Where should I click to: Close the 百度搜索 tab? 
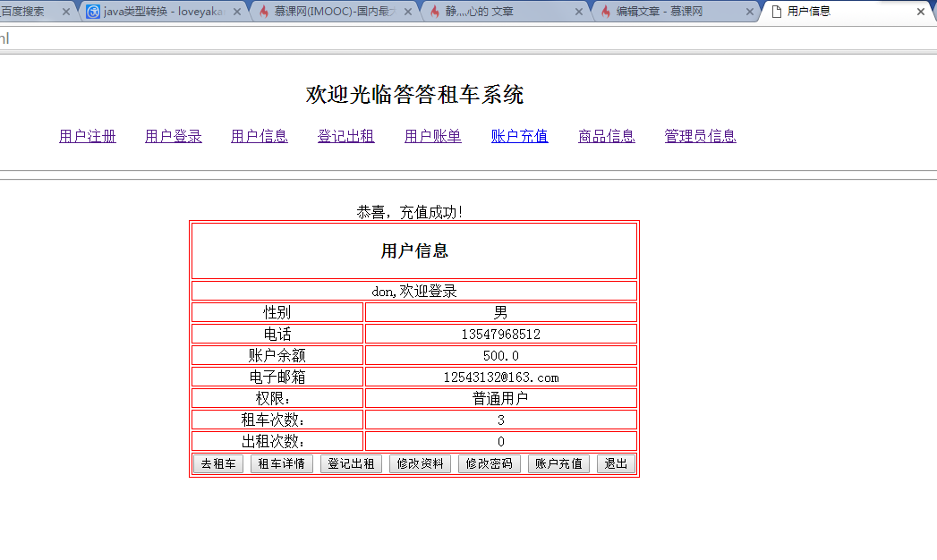coord(65,12)
